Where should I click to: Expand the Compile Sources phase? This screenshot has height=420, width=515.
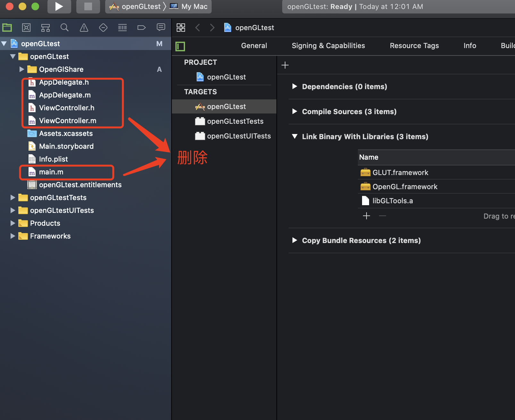tap(294, 111)
